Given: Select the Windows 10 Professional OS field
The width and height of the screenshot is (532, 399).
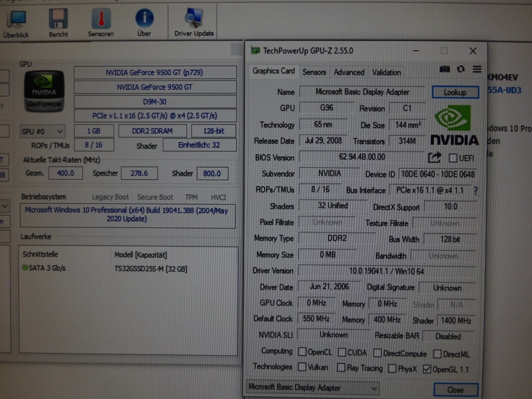Looking at the screenshot, I should pos(127,215).
